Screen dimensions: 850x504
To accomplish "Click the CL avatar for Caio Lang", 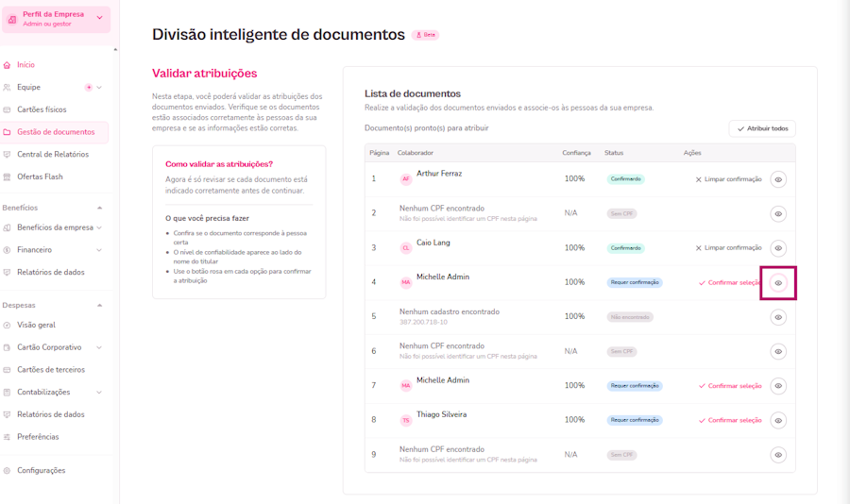I will point(405,247).
